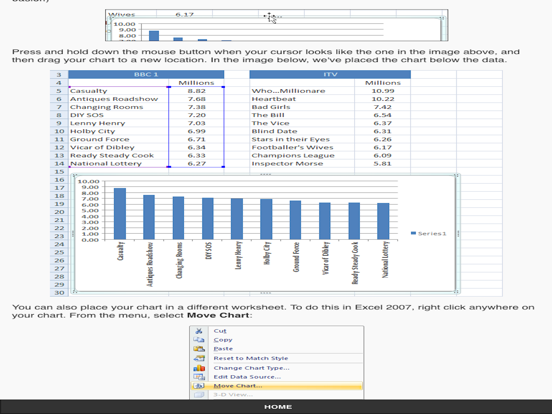Click the Series1 legend label

point(432,233)
